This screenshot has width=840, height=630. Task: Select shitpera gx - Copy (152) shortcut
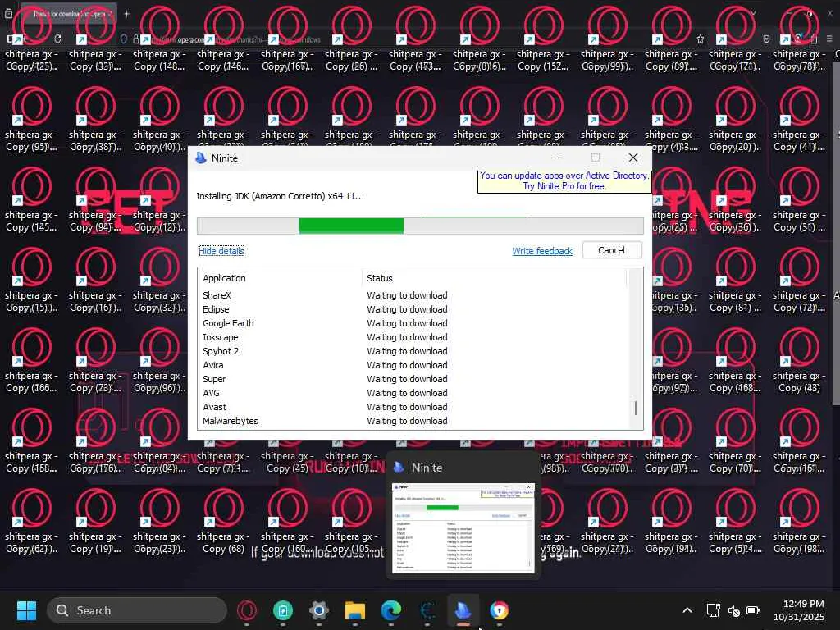(x=543, y=39)
